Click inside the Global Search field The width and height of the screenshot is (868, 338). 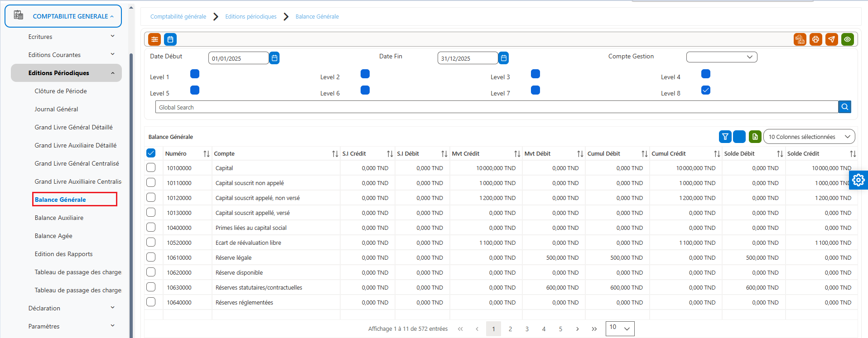coord(497,107)
